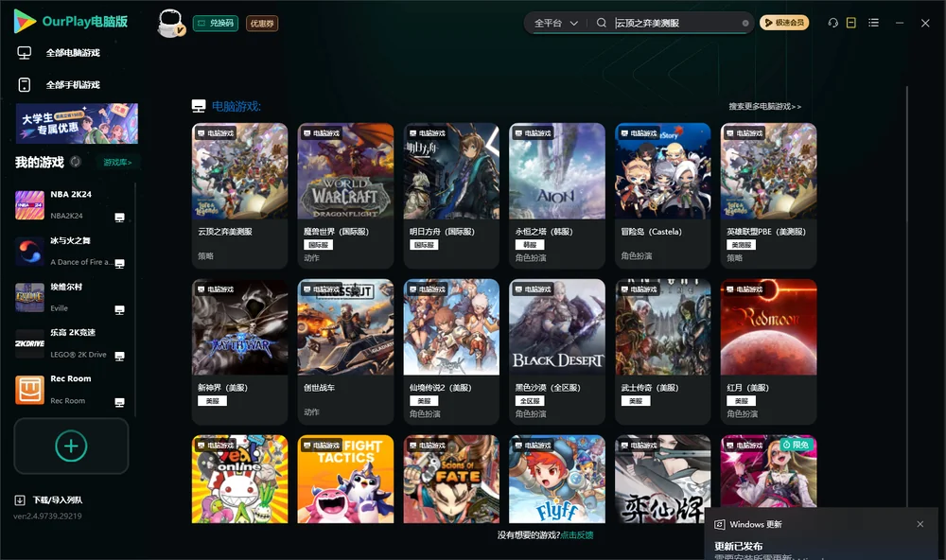The image size is (946, 560).
Task: Open customer service headset icon
Action: [x=832, y=23]
